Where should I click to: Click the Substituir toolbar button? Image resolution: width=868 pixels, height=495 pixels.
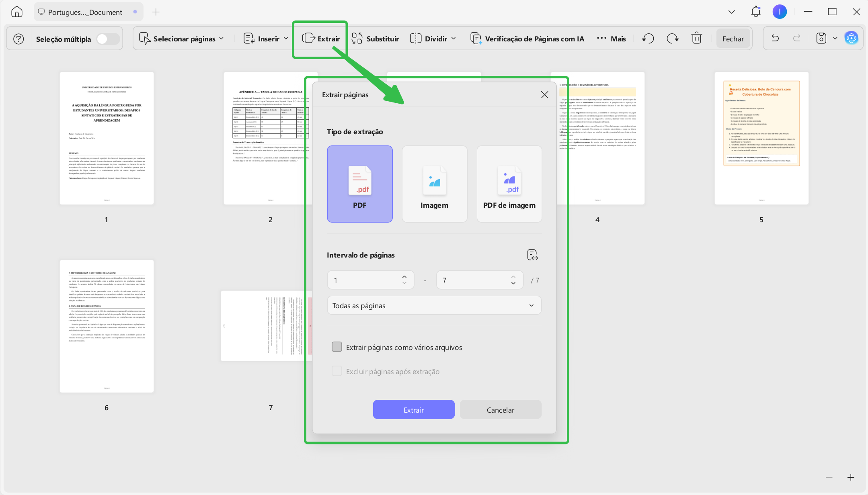click(x=375, y=39)
